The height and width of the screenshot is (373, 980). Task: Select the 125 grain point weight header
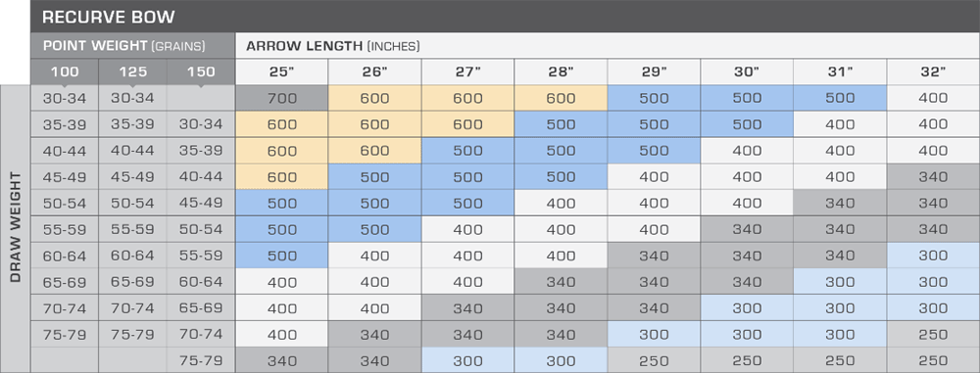[x=132, y=71]
